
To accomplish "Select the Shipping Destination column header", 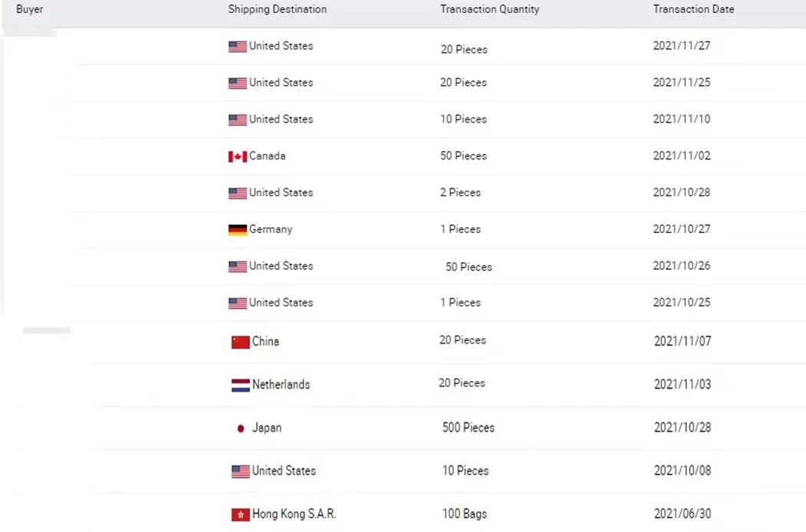I will (x=277, y=9).
